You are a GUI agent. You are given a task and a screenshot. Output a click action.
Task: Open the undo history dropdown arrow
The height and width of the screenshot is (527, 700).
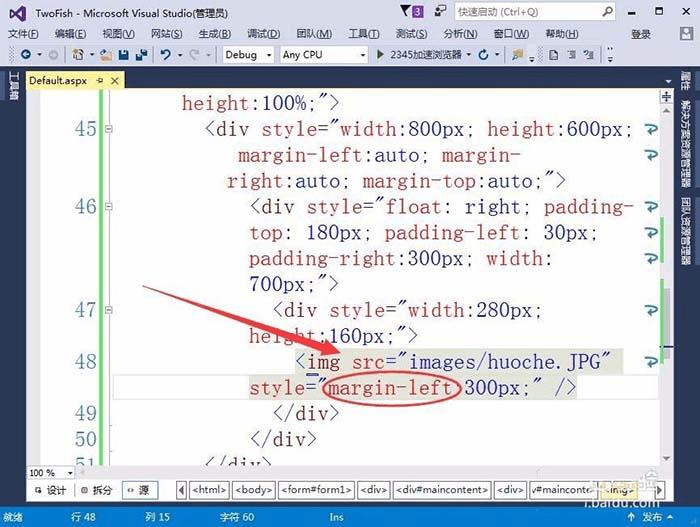(180, 55)
